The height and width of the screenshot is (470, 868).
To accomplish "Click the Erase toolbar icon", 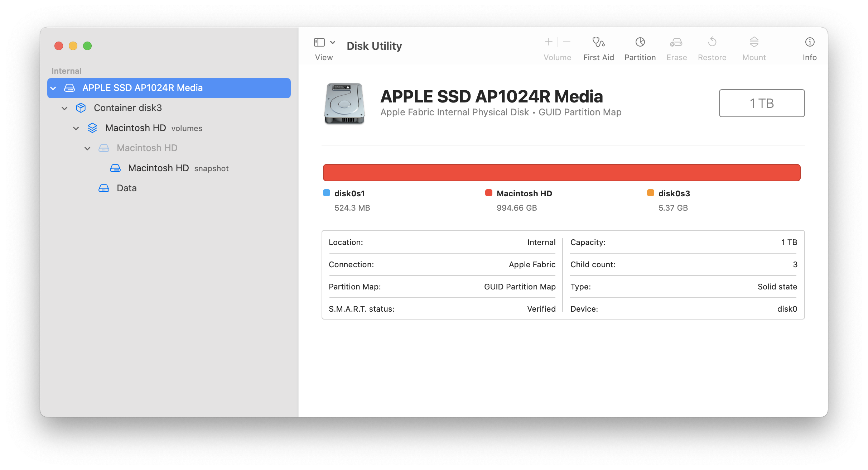I will pos(676,43).
